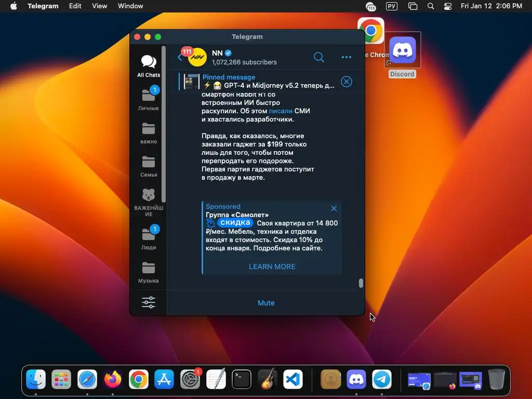Open minimized Firefox window in dock
Viewport: 532px width, 399px height.
(445, 380)
